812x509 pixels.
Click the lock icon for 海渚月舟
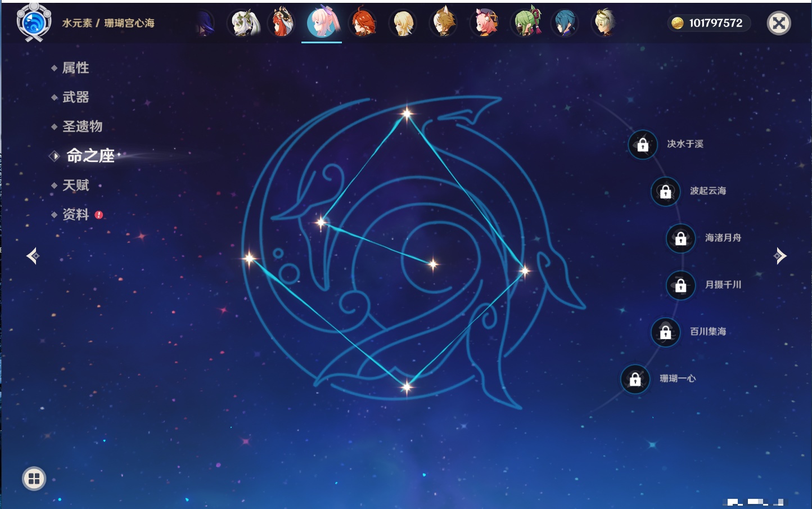tap(680, 238)
